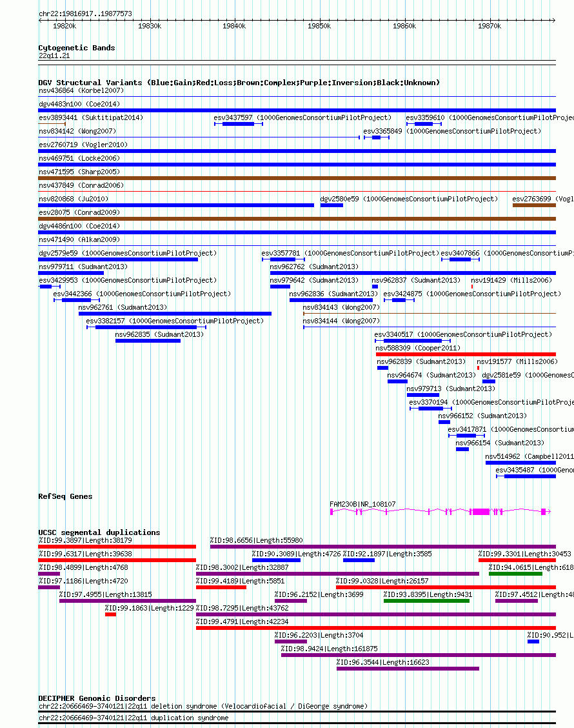Click the 22q11 duplication syndrome entry
The image size is (574, 728).
point(134,718)
